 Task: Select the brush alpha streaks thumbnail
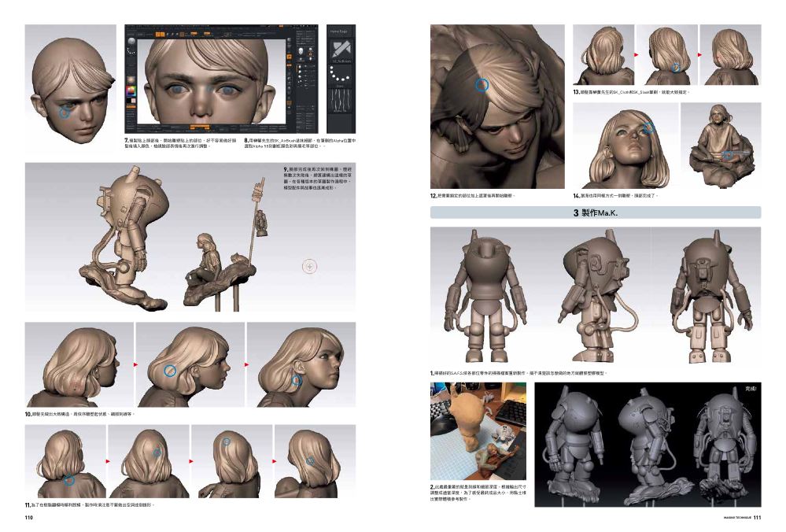(341, 100)
